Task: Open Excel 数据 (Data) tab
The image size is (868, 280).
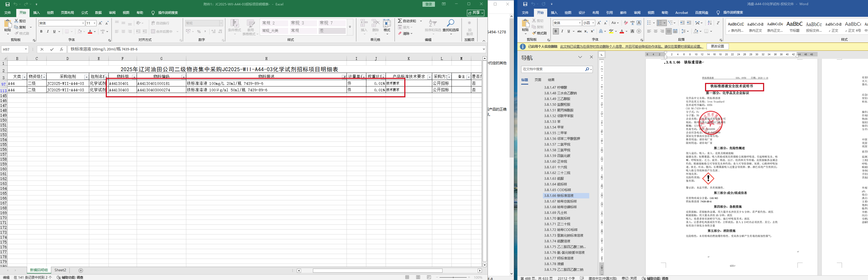Action: tap(98, 13)
